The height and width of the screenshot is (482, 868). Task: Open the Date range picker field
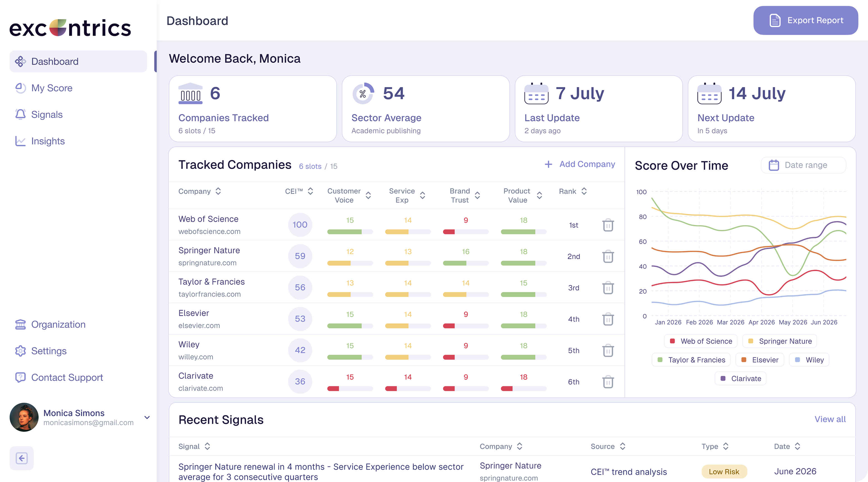[803, 165]
